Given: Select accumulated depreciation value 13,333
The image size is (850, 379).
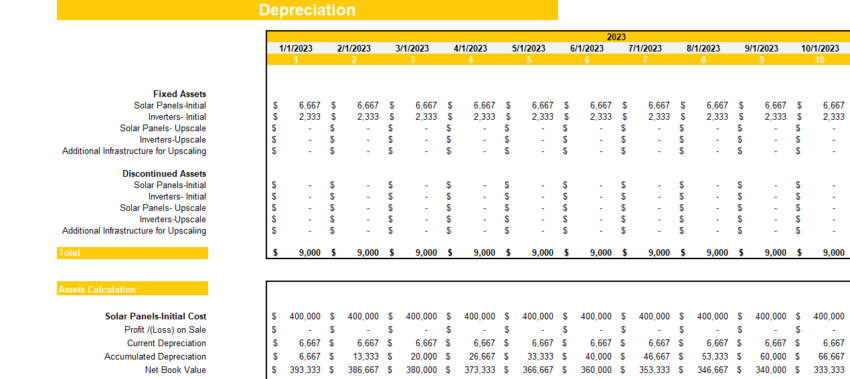Looking at the screenshot, I should (366, 357).
